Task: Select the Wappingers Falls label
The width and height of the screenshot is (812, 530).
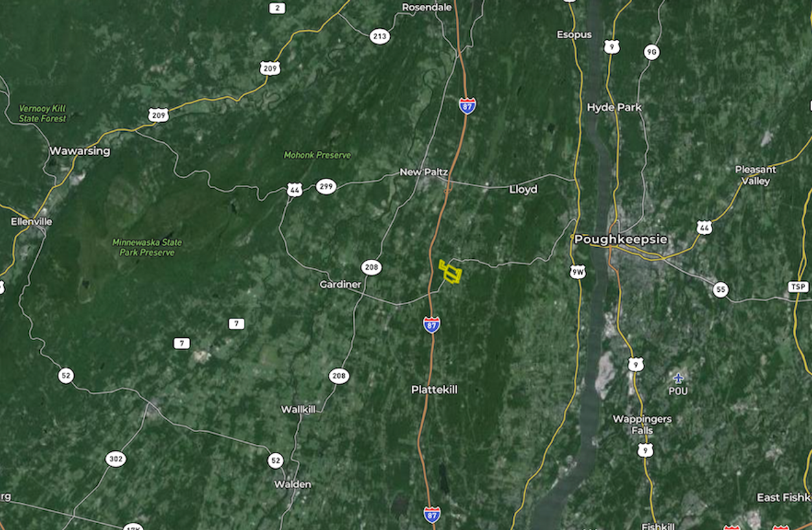Action: coord(642,424)
